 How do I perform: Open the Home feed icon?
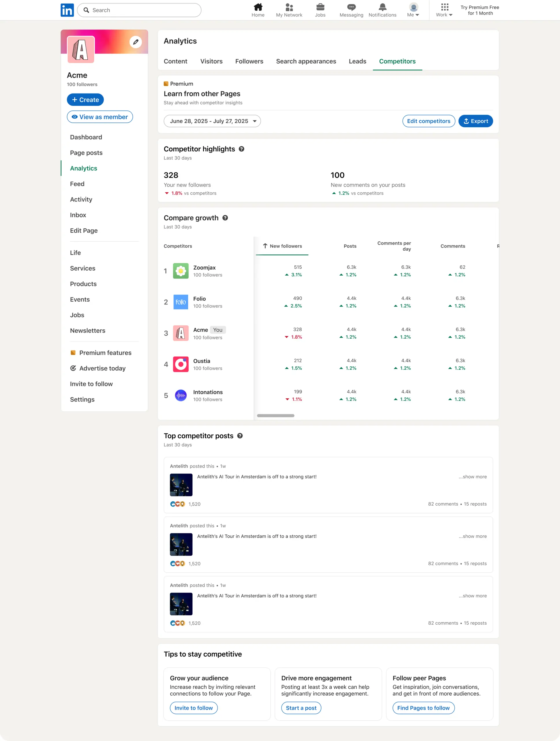[x=258, y=7]
